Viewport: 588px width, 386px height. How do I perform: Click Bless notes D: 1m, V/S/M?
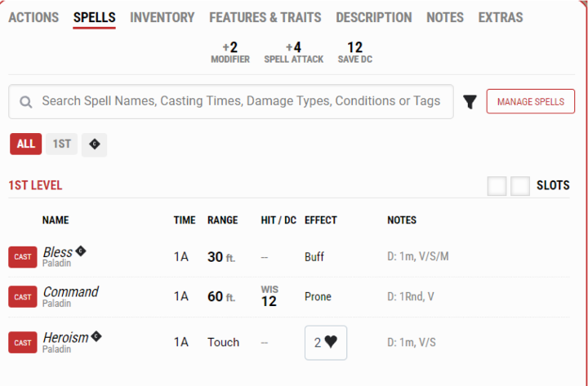[418, 257]
